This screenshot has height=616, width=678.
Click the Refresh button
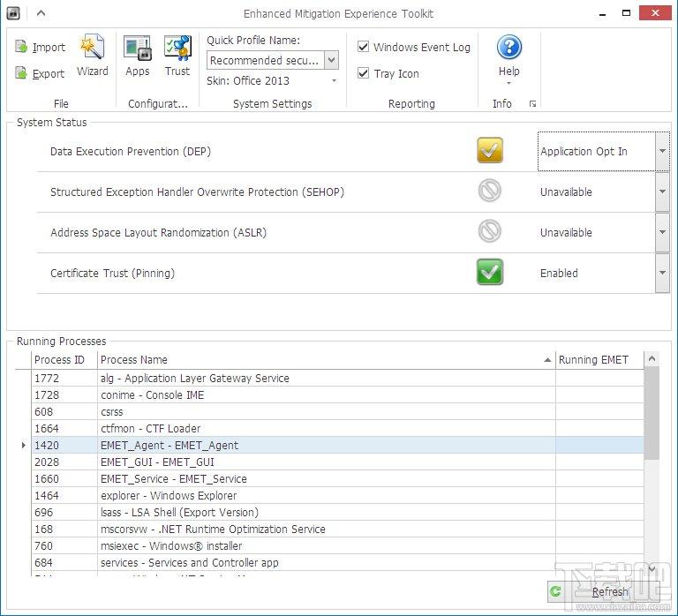[x=600, y=592]
